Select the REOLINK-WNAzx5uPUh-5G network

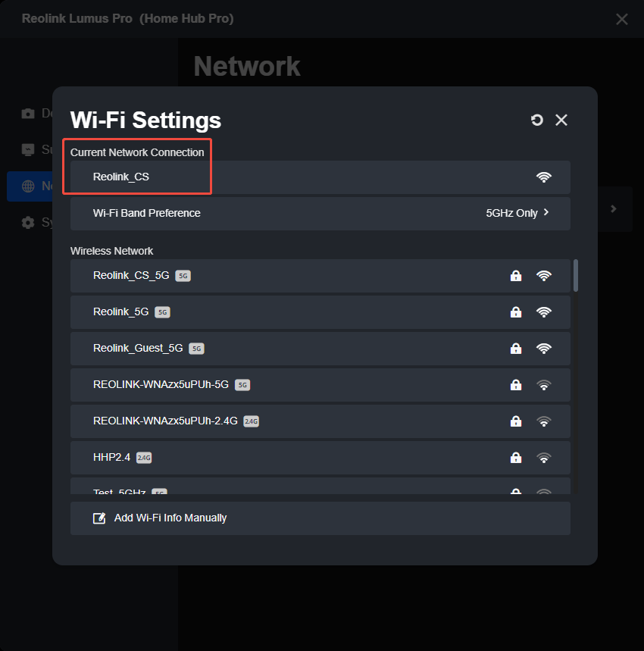click(x=320, y=385)
